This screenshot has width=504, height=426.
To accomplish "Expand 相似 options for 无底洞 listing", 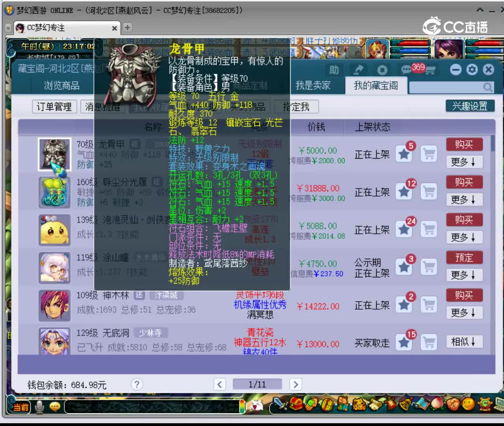I will tap(464, 342).
